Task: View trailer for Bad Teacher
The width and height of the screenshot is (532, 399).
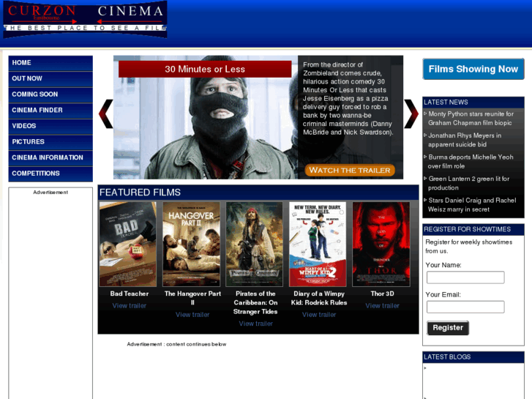Action: tap(130, 305)
